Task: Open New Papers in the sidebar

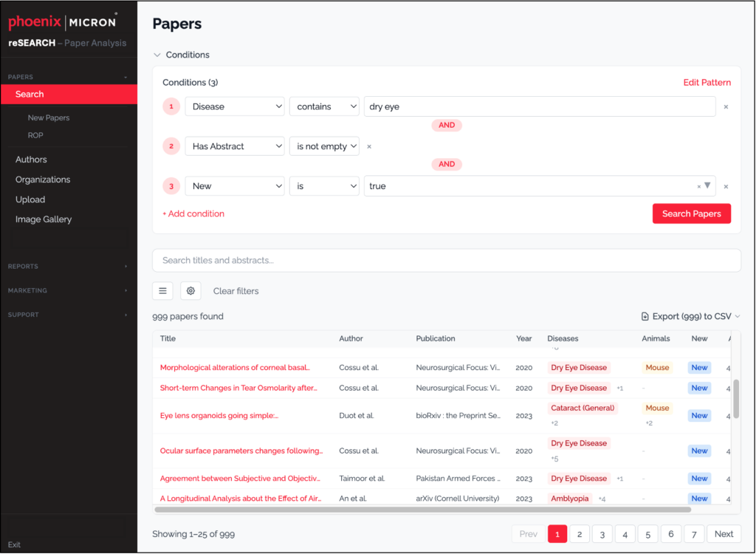Action: coord(49,118)
